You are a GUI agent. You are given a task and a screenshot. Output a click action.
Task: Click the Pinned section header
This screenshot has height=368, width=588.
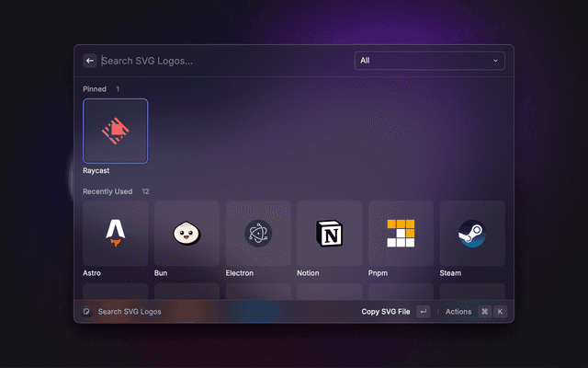tap(95, 89)
